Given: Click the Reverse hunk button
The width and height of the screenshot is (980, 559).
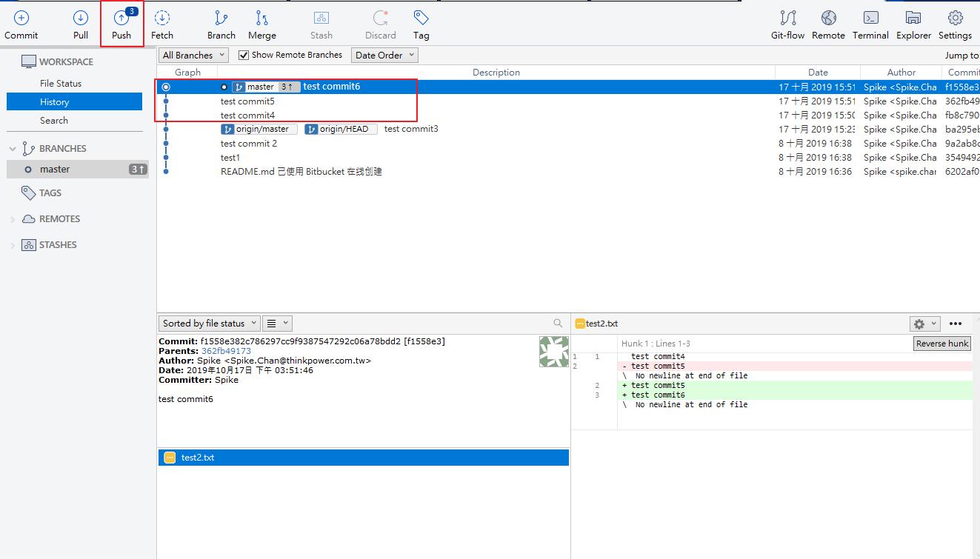Looking at the screenshot, I should coord(942,344).
